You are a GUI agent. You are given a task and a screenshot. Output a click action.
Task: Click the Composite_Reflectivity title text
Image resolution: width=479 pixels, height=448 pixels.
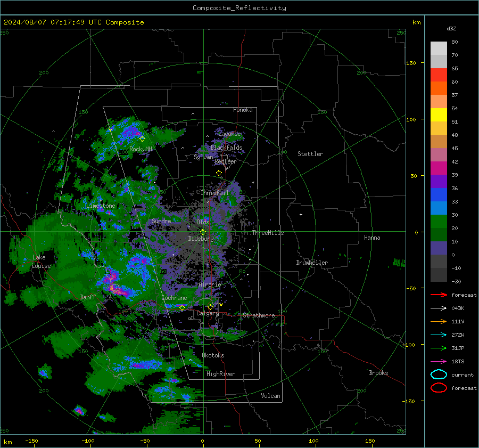[x=240, y=8]
